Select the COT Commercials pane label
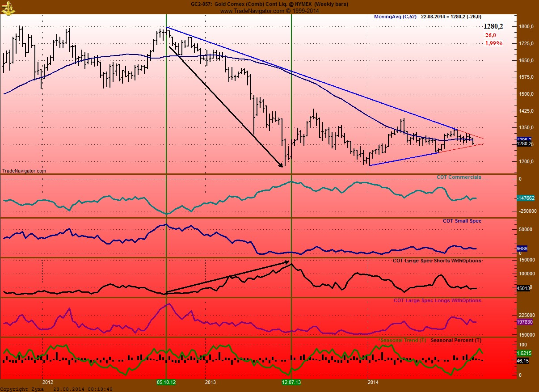Image resolution: width=539 pixels, height=392 pixels. pyautogui.click(x=459, y=177)
